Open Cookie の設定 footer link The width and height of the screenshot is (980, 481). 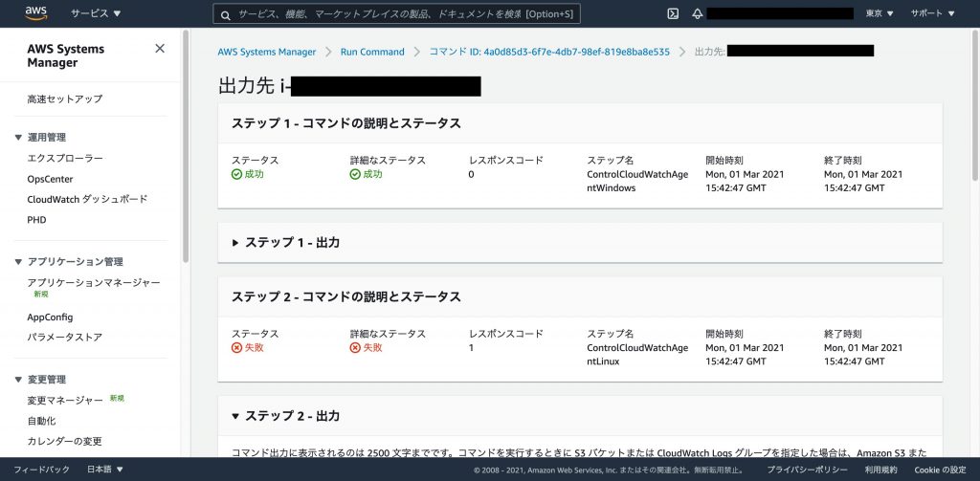pos(940,470)
